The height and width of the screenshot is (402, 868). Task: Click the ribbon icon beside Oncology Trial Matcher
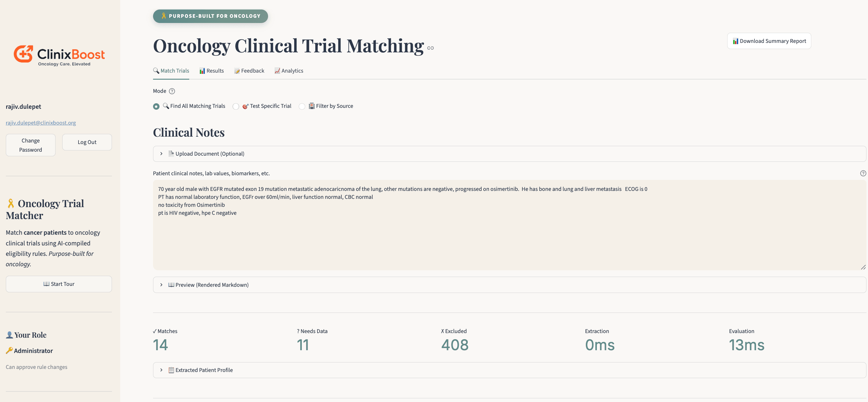coord(11,203)
